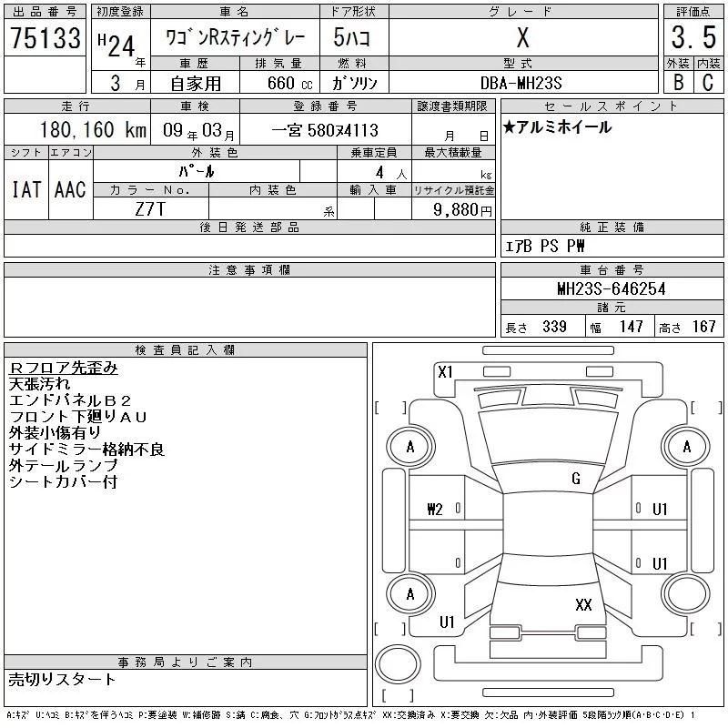Select length value 長さ 339

point(536,327)
